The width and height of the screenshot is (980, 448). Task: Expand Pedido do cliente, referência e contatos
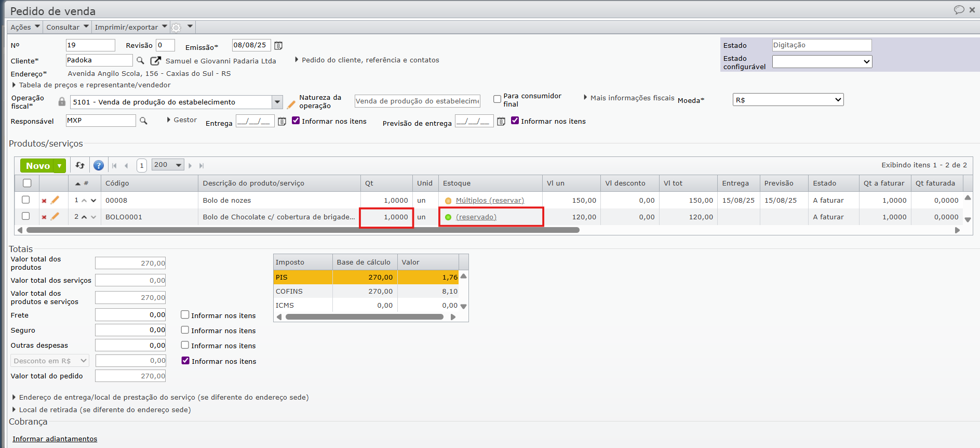[x=367, y=60]
